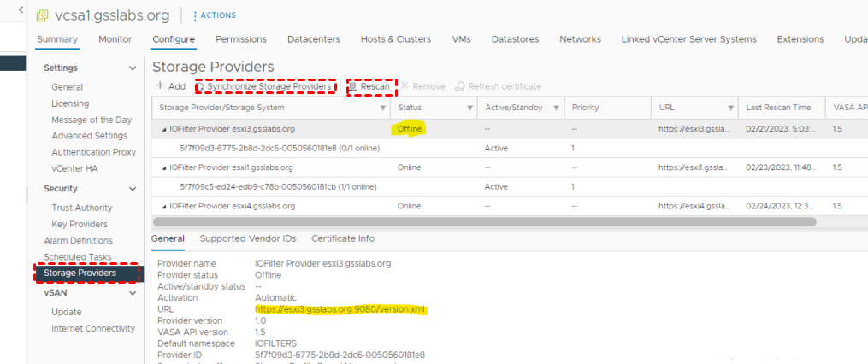Collapse the Security section
868x364 pixels.
pyautogui.click(x=133, y=189)
